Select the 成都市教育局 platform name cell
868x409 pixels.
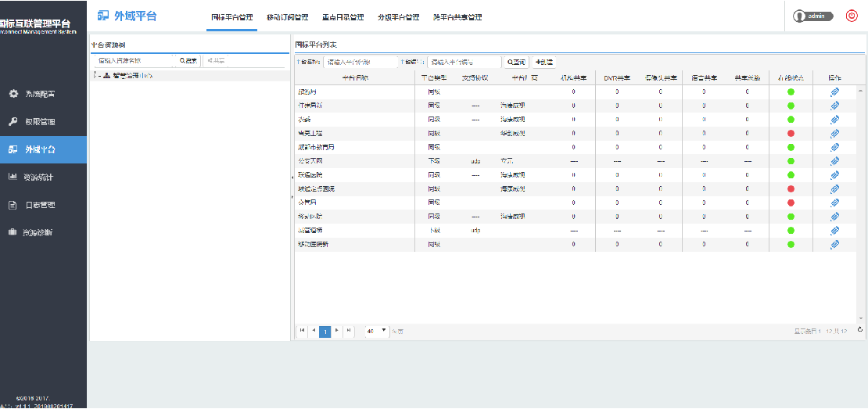tap(355, 147)
